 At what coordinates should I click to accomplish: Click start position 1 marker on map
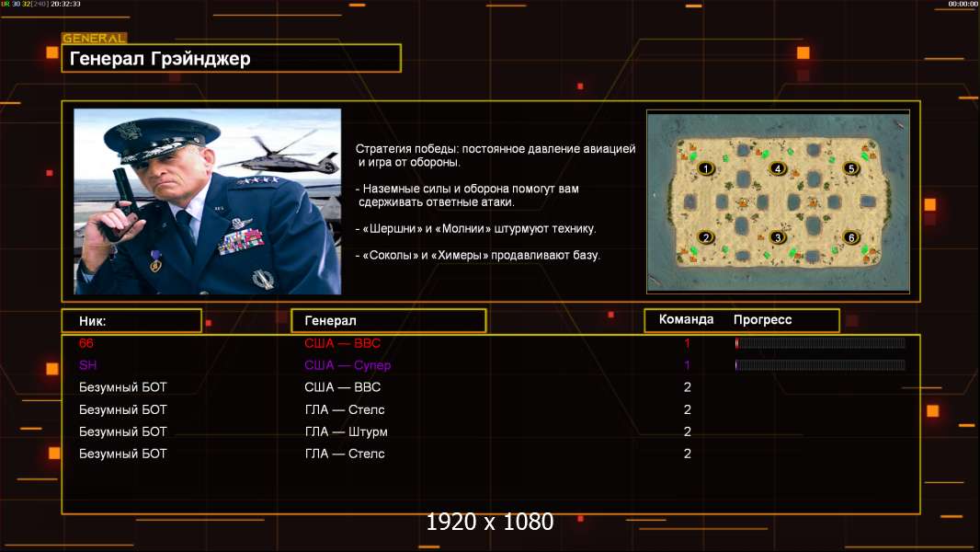coord(705,168)
